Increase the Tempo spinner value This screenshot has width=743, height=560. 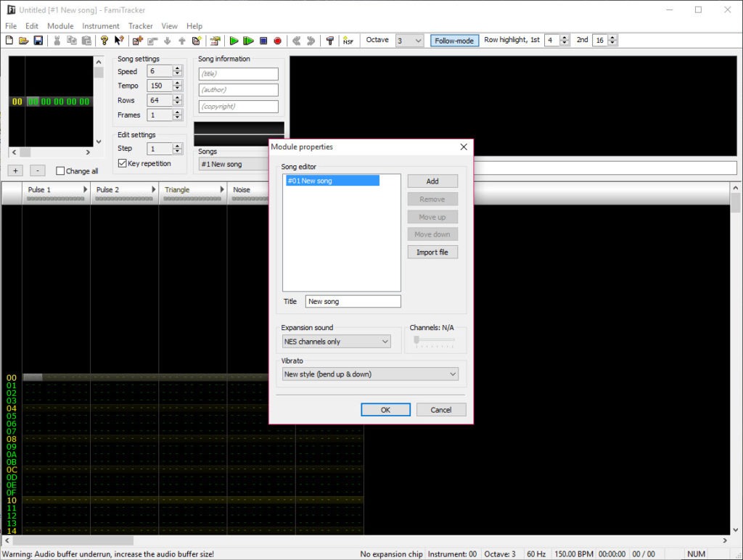point(177,83)
